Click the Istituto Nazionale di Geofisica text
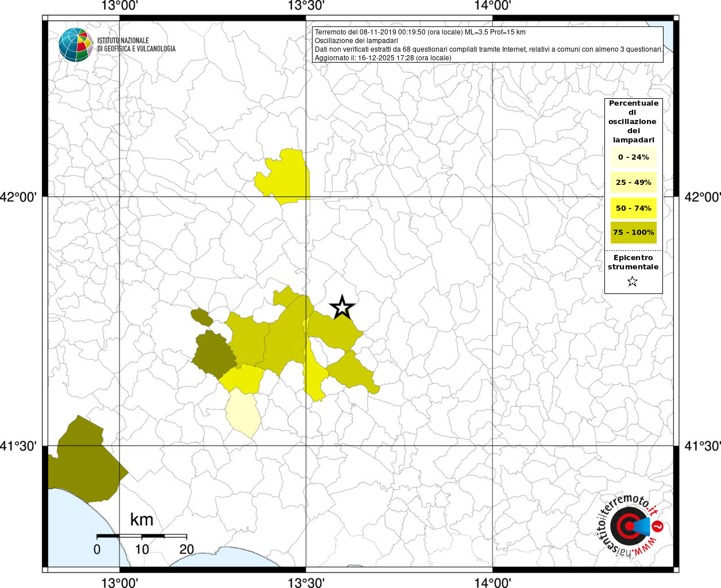Screen dimensions: 721x588 coord(136,45)
